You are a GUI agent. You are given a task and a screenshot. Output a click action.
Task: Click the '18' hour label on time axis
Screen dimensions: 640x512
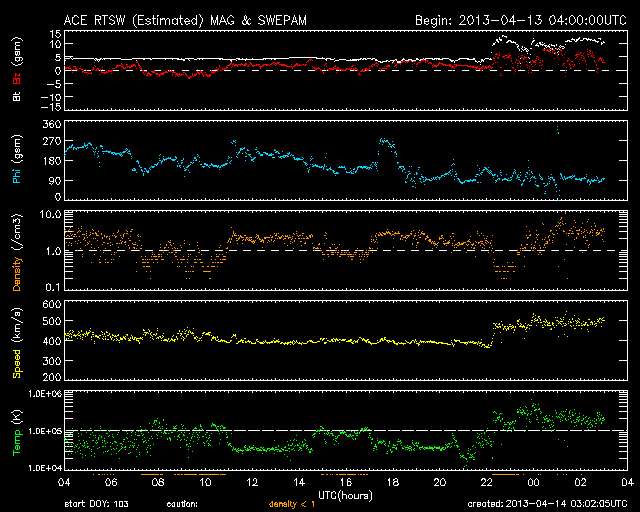tap(393, 482)
